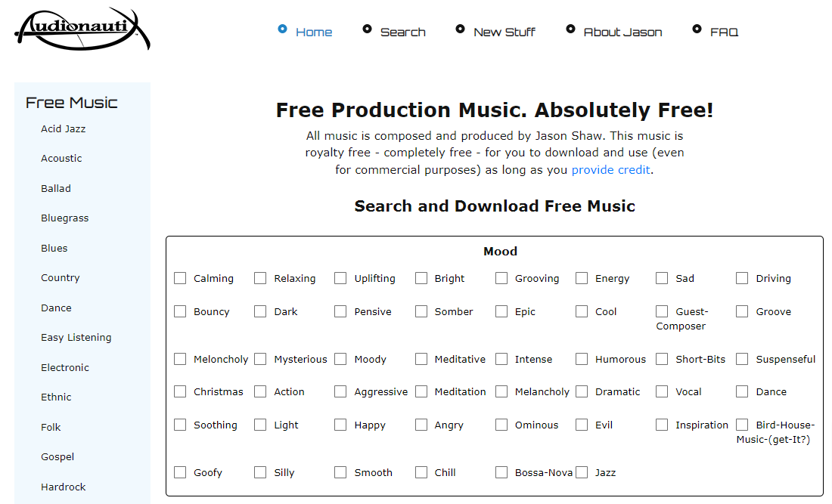Toggle the Christmas mood checkbox

click(181, 391)
